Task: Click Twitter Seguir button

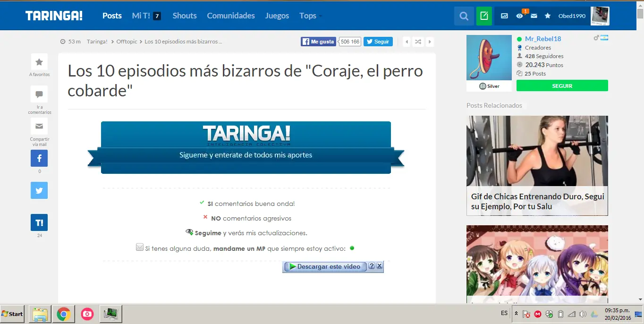Action: tap(378, 42)
